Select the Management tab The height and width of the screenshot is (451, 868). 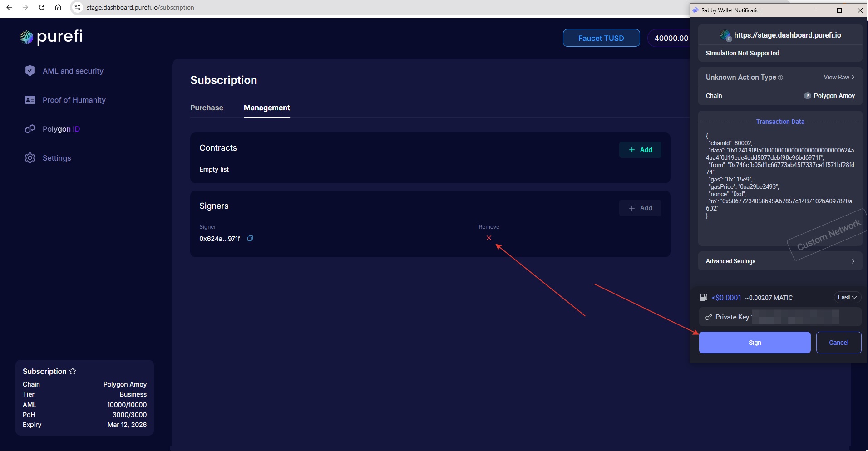(266, 108)
